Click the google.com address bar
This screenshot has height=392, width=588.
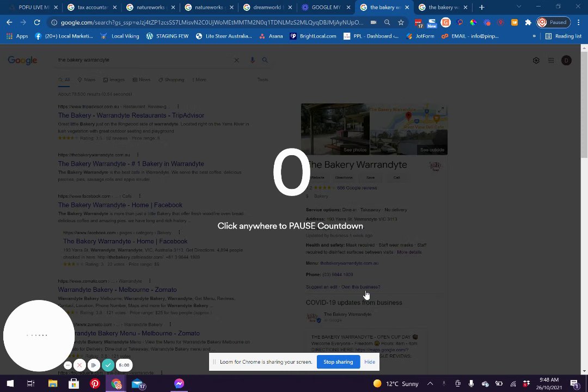click(x=212, y=22)
